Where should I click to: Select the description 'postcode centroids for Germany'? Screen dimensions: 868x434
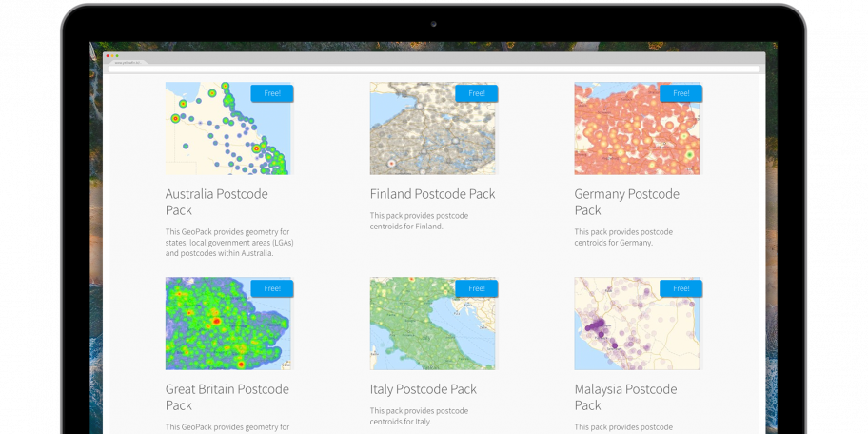pos(623,237)
